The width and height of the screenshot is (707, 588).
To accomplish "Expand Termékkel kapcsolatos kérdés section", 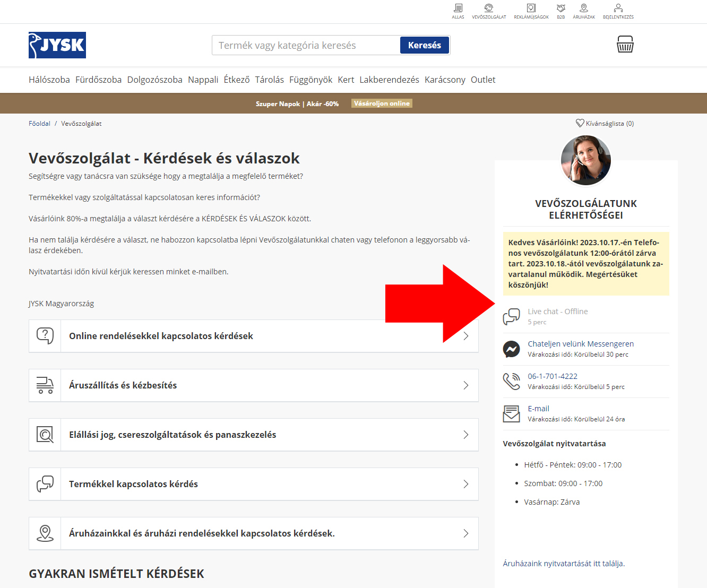I will click(254, 484).
